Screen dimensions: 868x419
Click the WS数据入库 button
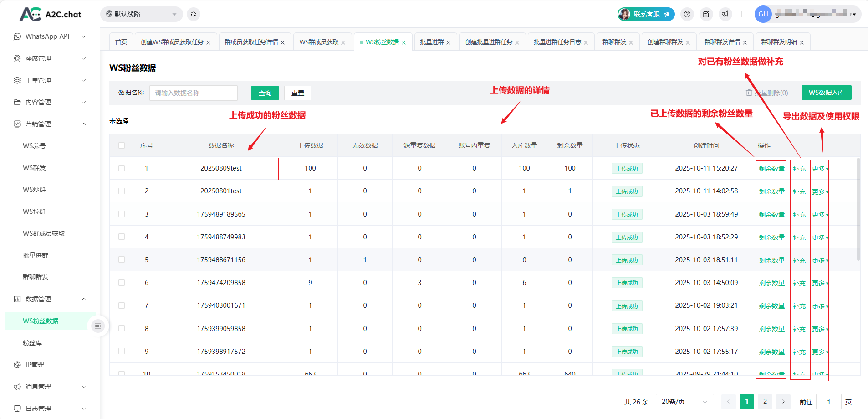coord(826,93)
